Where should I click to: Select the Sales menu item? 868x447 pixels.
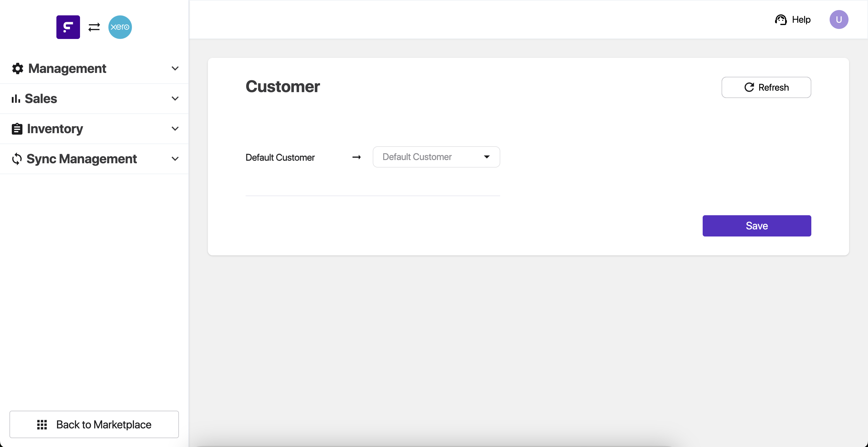click(41, 99)
